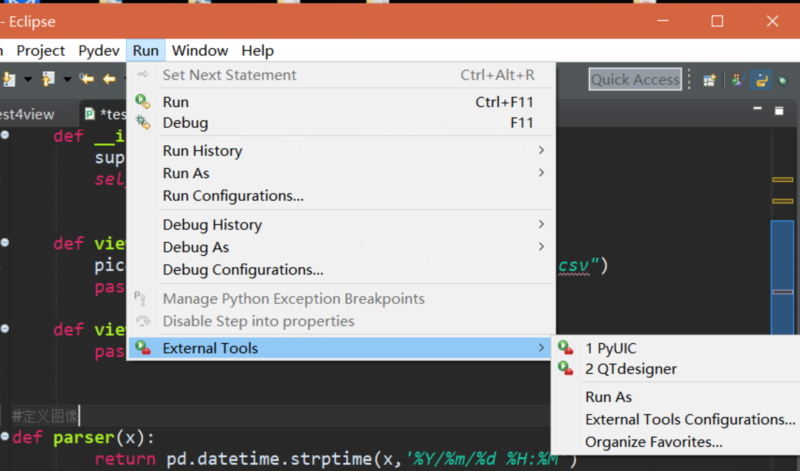Select Debug As menu entry
Image resolution: width=800 pixels, height=471 pixels.
tap(341, 247)
